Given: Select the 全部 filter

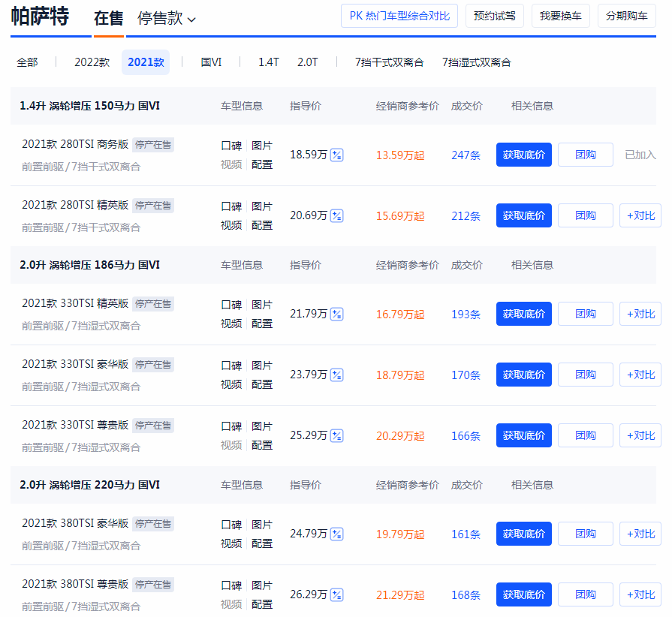Looking at the screenshot, I should coord(27,62).
